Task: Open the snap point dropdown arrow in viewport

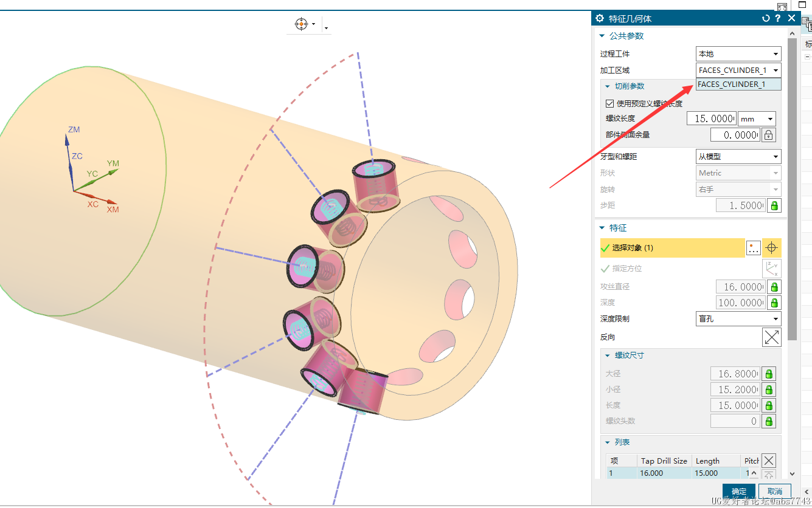Action: pyautogui.click(x=314, y=25)
